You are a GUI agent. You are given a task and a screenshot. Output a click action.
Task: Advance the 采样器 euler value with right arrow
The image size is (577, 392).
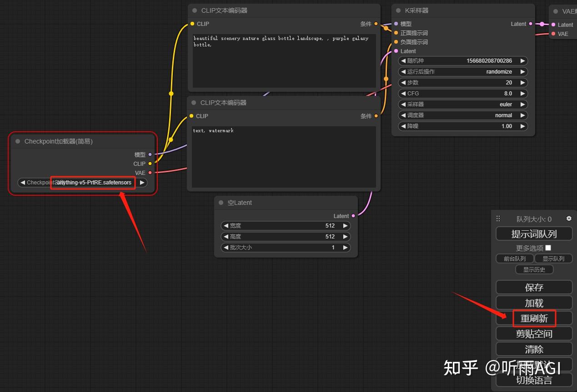pos(522,104)
